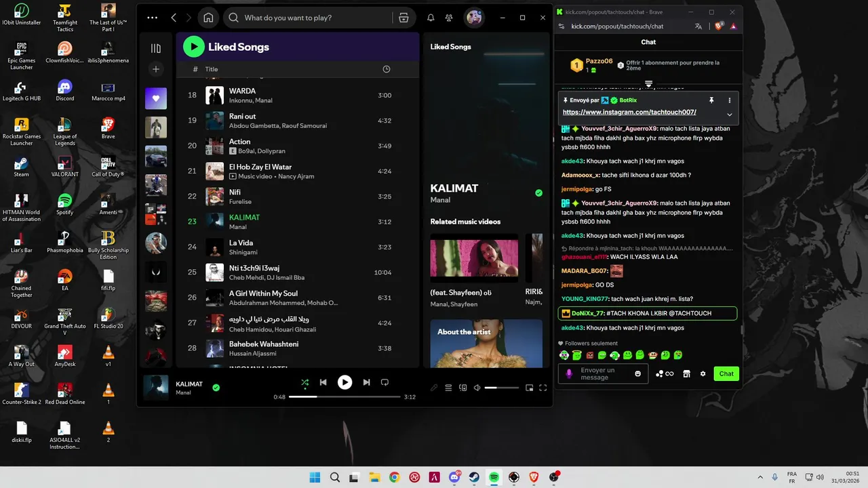The image size is (868, 488).
Task: Toggle liked checkmark in bottom player bar
Action: pos(216,388)
